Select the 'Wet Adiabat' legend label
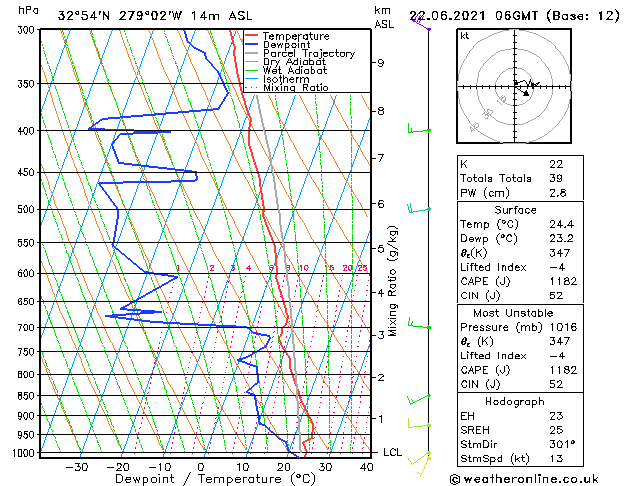 tap(295, 70)
